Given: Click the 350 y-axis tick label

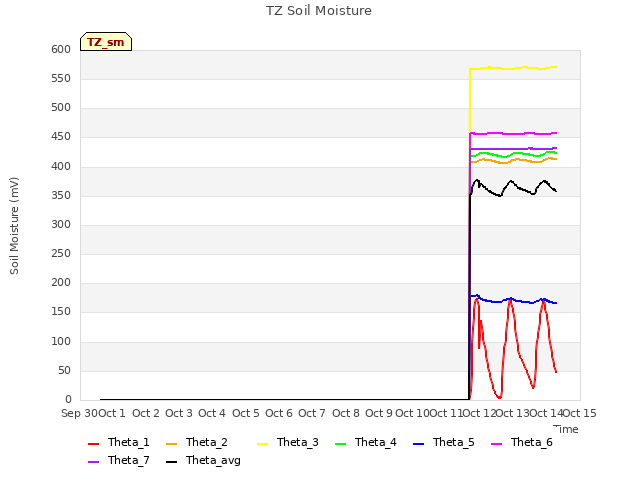Looking at the screenshot, I should [61, 195].
